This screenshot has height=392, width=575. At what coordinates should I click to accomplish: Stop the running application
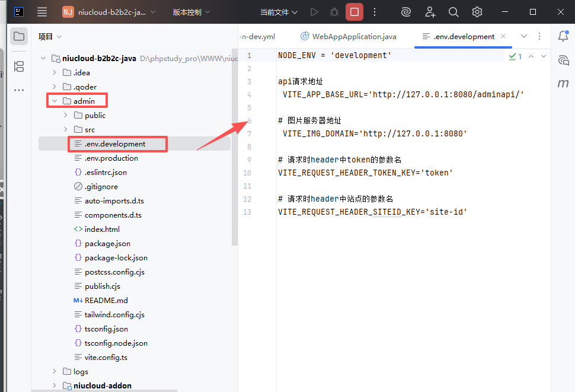point(354,12)
